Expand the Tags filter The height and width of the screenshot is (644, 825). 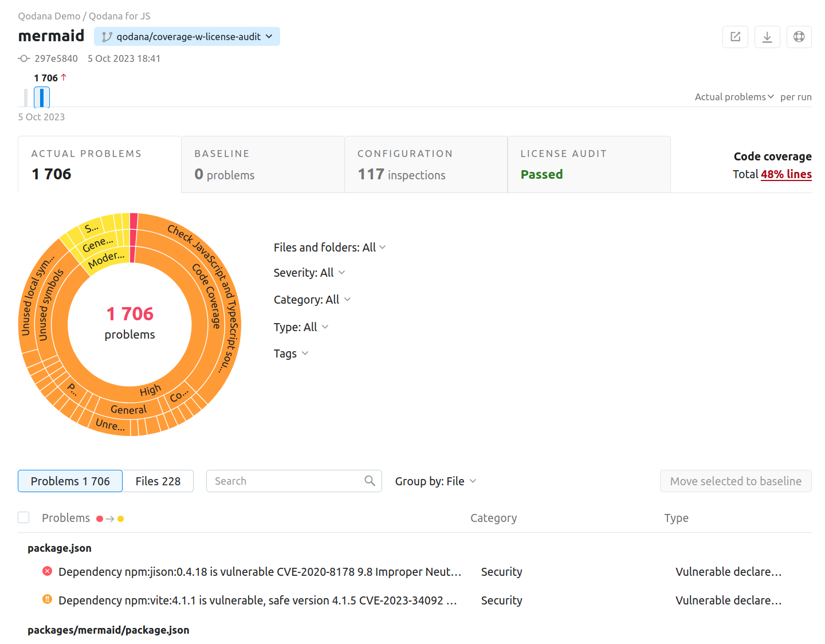tap(291, 354)
